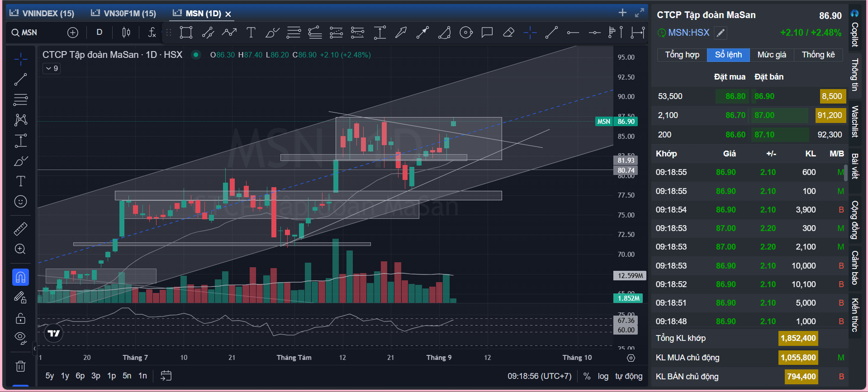Open the Thông tin side panel
Viewport: 868px width, 392px height.
(854, 75)
